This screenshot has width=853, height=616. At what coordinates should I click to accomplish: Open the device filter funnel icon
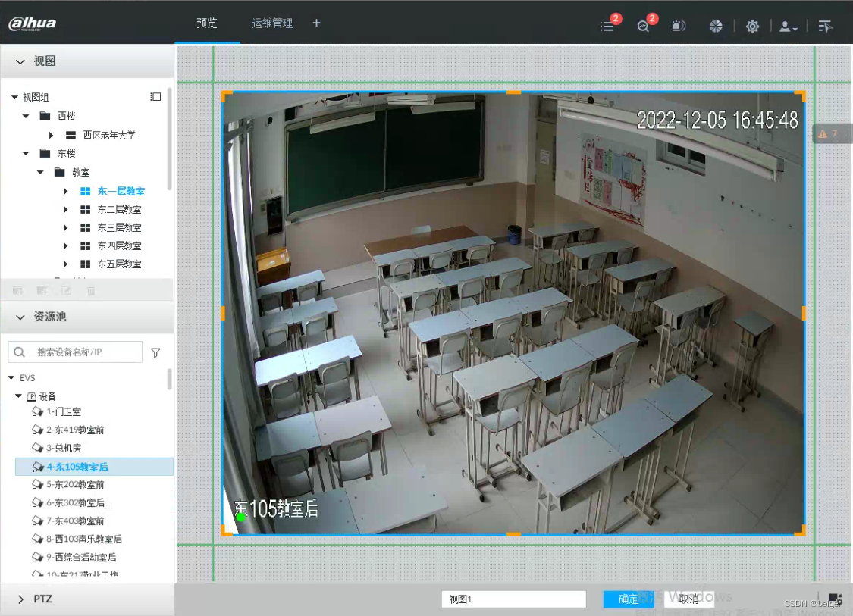click(155, 353)
